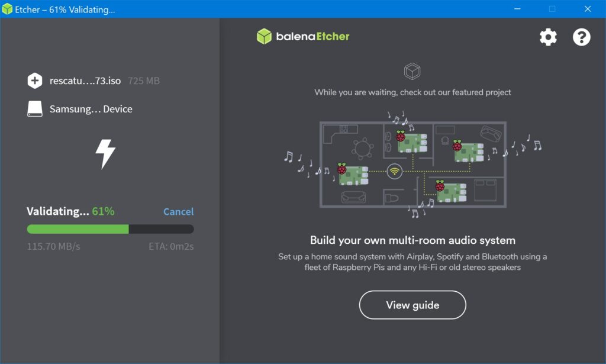Viewport: 606px width, 364px height.
Task: Click the 115.70 MB/s speed readout
Action: (x=53, y=247)
